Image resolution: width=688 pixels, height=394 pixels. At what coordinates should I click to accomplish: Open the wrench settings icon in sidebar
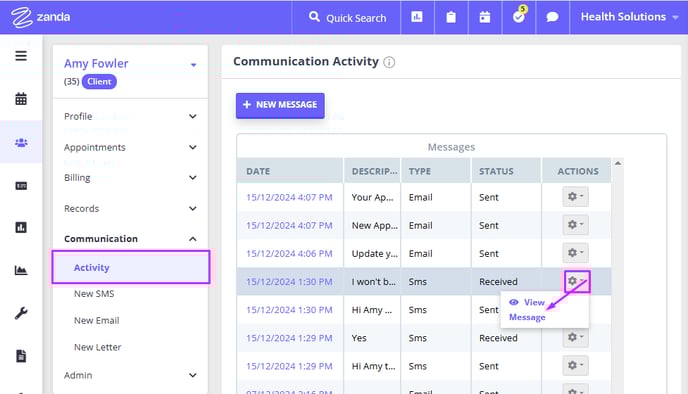21,313
